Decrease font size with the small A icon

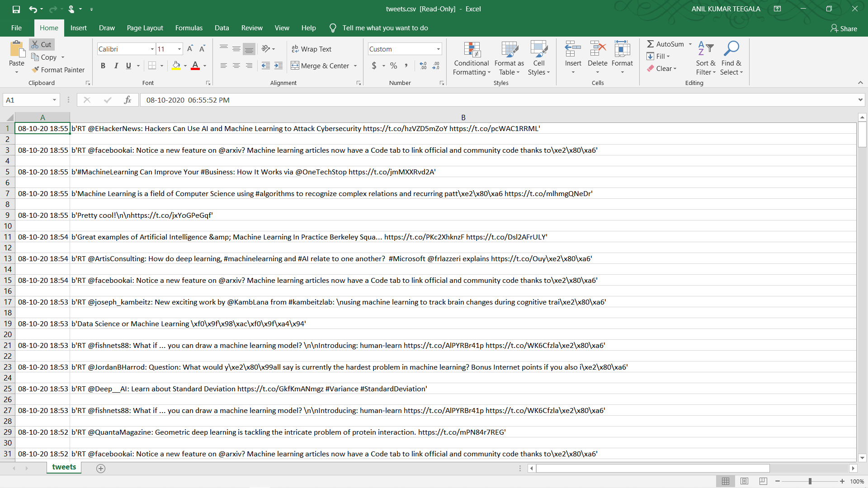[202, 49]
